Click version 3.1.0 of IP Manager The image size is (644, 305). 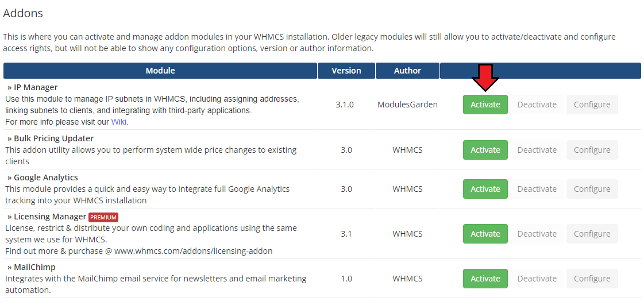(345, 105)
